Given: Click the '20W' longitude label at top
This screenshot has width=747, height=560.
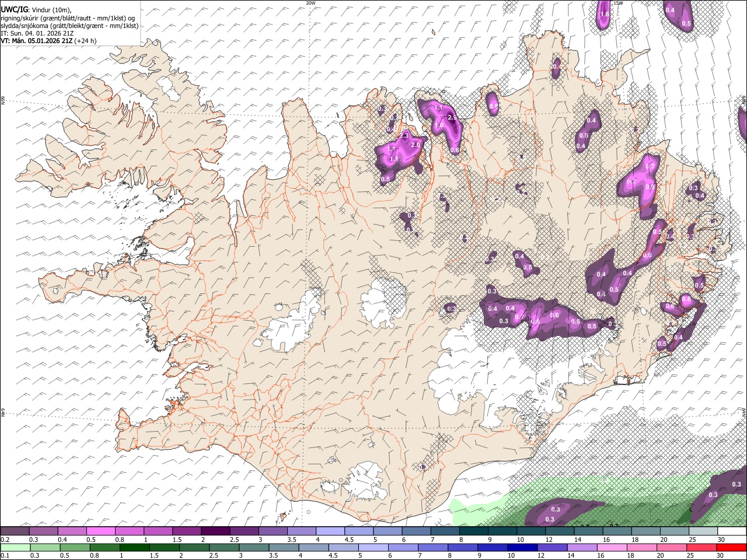Looking at the screenshot, I should pyautogui.click(x=310, y=3).
